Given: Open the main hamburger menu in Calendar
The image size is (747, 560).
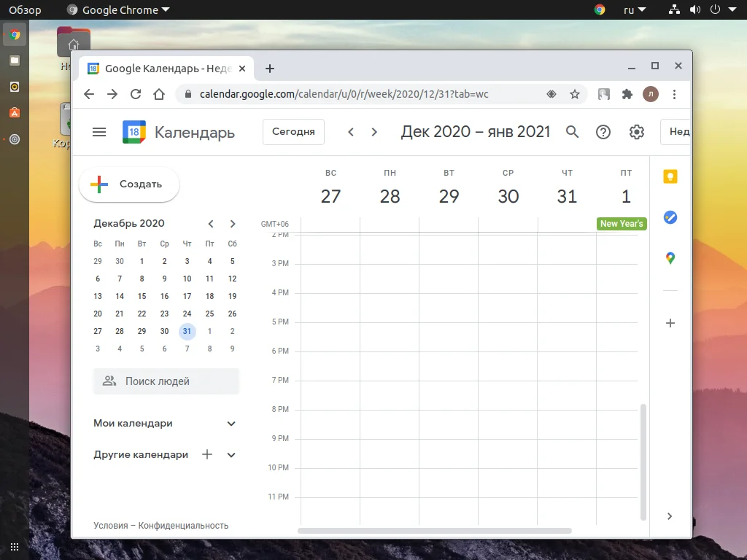Looking at the screenshot, I should tap(99, 132).
